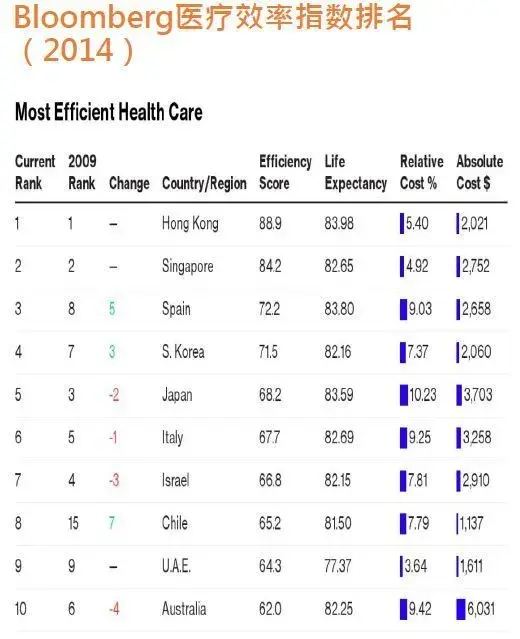520x639 pixels.
Task: Click the Israel country name
Action: point(175,480)
